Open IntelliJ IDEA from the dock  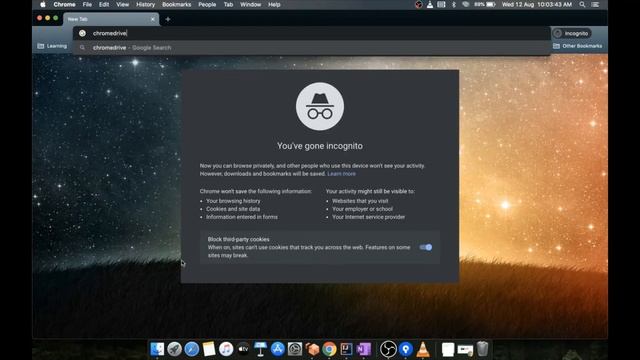pyautogui.click(x=346, y=349)
